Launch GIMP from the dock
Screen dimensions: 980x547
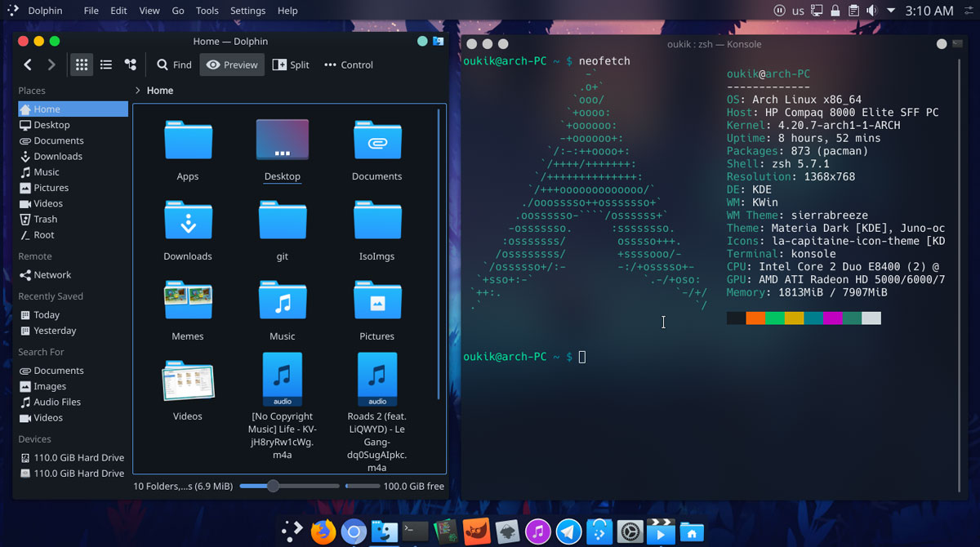pos(476,532)
